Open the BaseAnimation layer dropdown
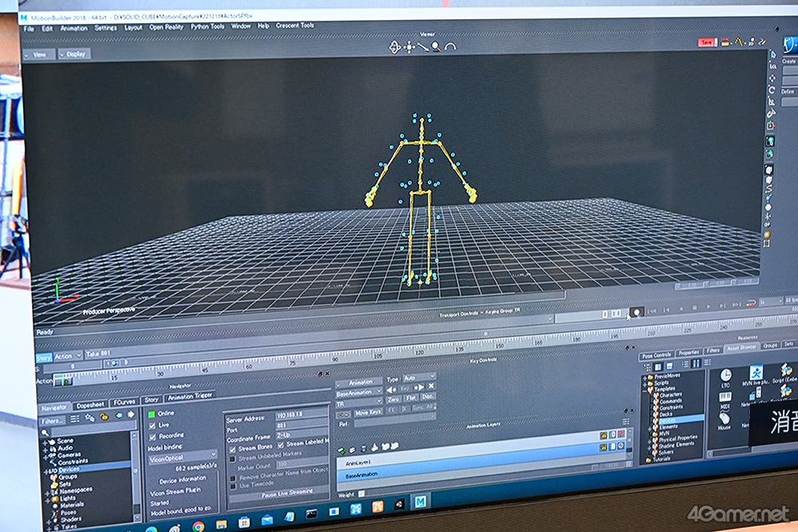This screenshot has width=798, height=532. click(358, 393)
